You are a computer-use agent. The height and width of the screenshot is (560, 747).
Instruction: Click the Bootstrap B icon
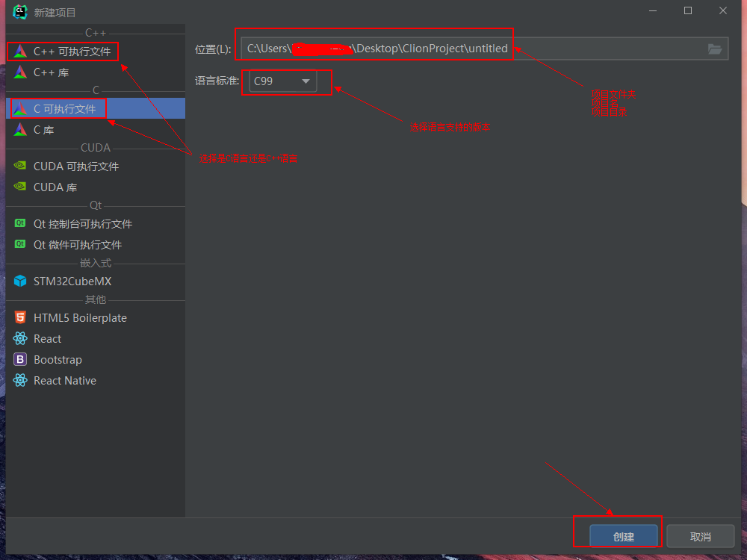tap(20, 360)
